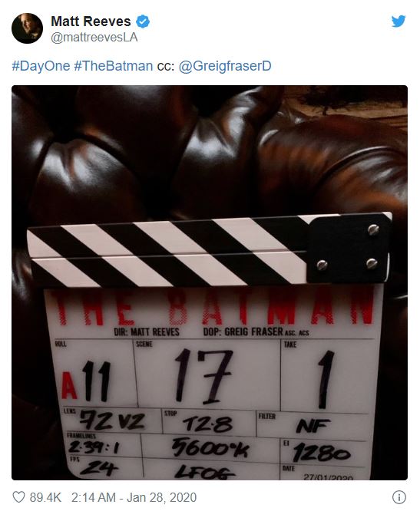Open the 2:14 AM - Jan 28, 2020 timestamp

(134, 497)
